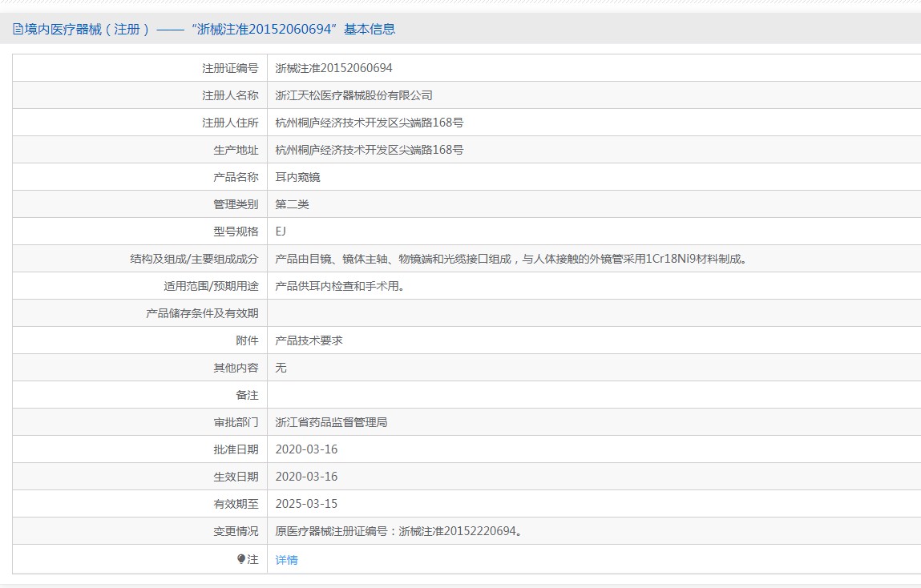Click the 注册证编号 label cell
Viewport: 921px width, 588px height.
230,68
